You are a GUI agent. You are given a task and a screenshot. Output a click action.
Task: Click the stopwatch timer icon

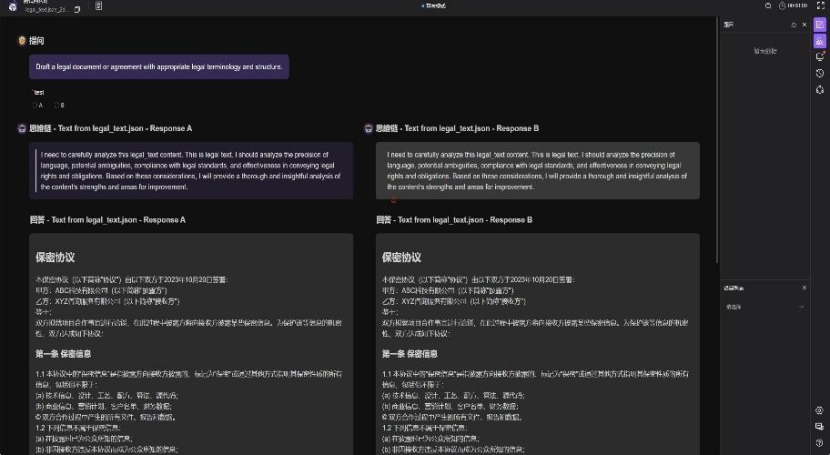click(x=782, y=6)
